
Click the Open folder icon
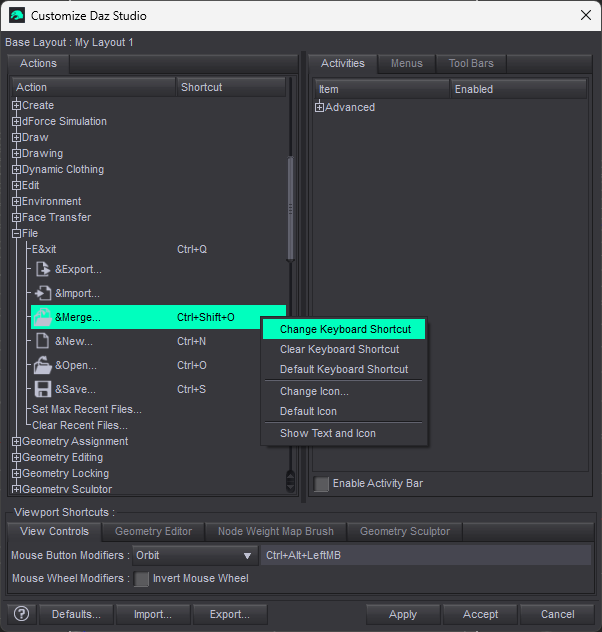coord(43,365)
